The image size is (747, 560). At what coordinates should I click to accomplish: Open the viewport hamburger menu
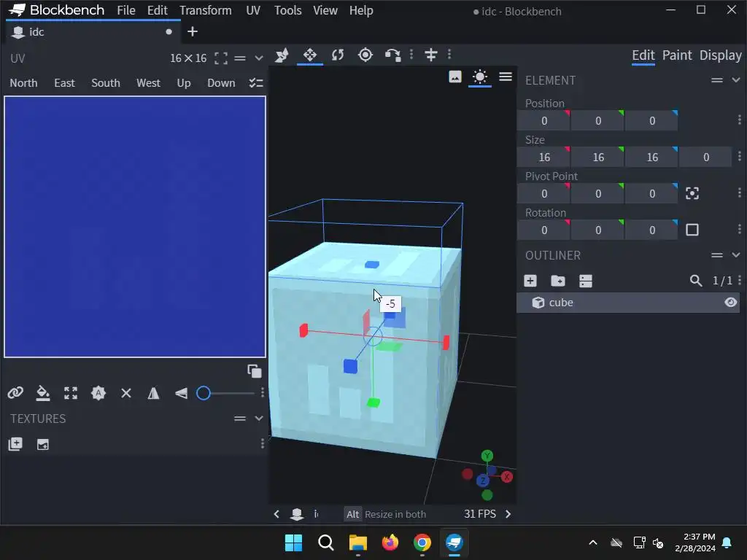coord(506,77)
